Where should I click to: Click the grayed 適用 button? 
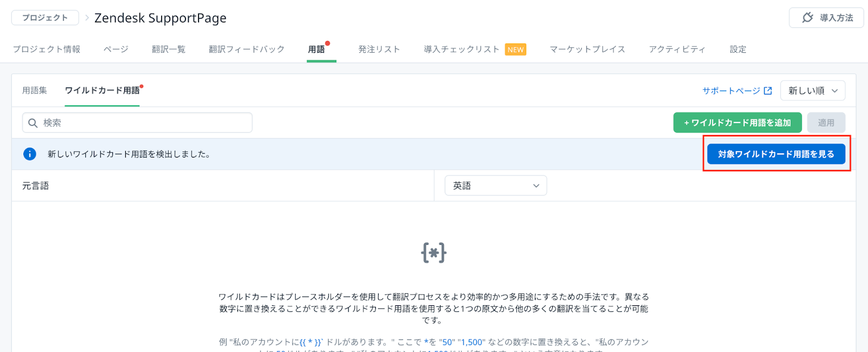coord(826,123)
